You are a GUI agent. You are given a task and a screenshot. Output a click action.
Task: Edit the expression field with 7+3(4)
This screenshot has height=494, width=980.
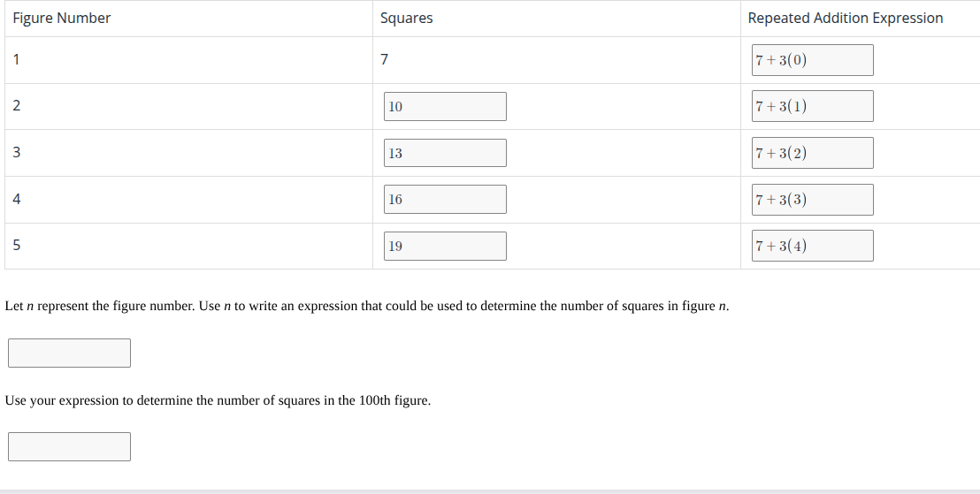(x=812, y=246)
